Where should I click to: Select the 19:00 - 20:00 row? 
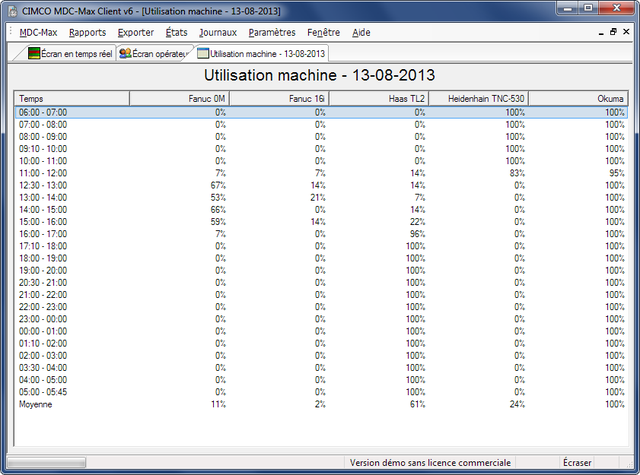point(321,271)
